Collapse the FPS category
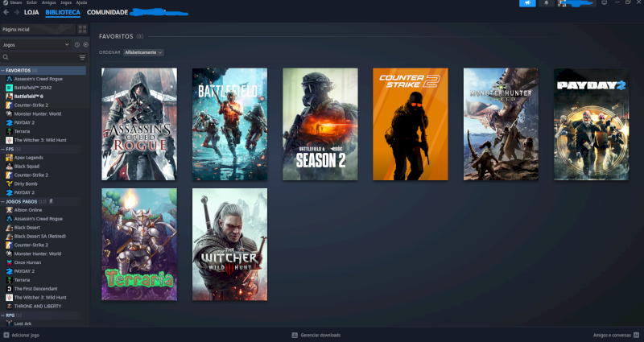The width and height of the screenshot is (644, 342). [x=2, y=149]
